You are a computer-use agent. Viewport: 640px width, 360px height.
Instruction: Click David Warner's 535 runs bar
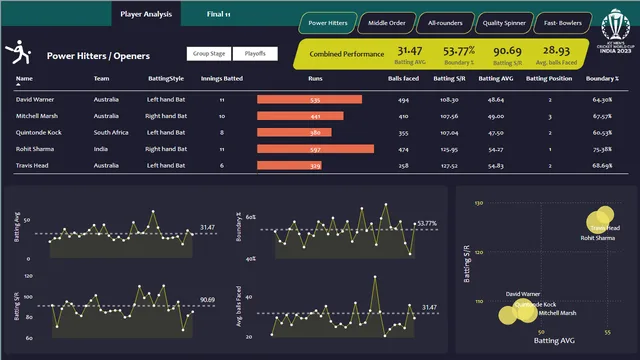coord(309,100)
